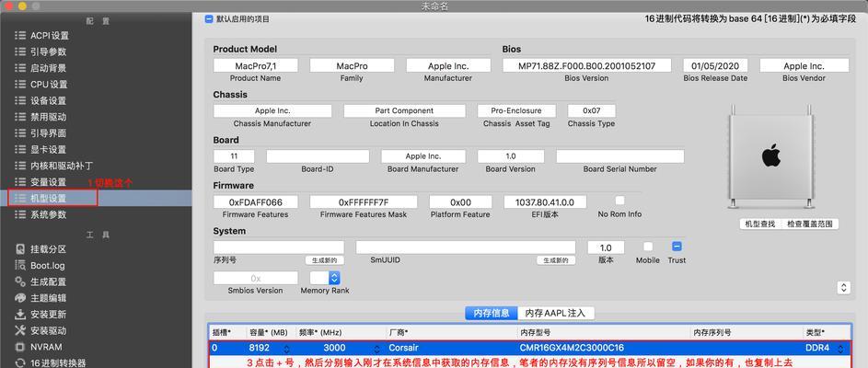Generate new SmUUID via 生成新的
Viewport: 868px width, 368px height.
(556, 260)
